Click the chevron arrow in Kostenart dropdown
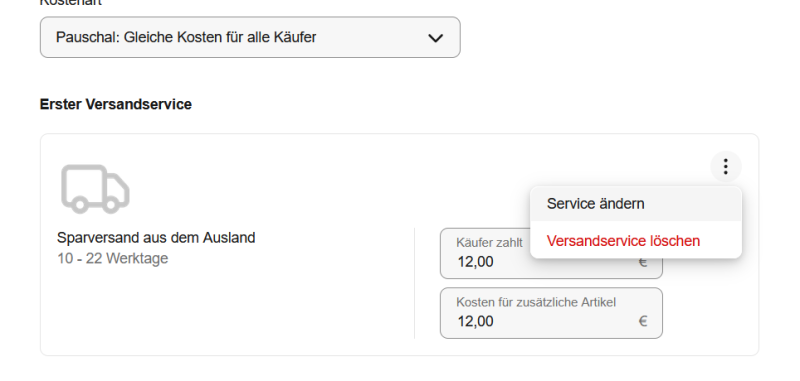The image size is (800, 381). coord(435,38)
